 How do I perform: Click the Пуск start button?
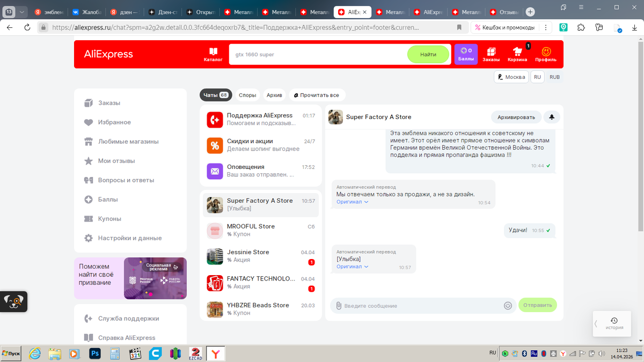coord(11,353)
